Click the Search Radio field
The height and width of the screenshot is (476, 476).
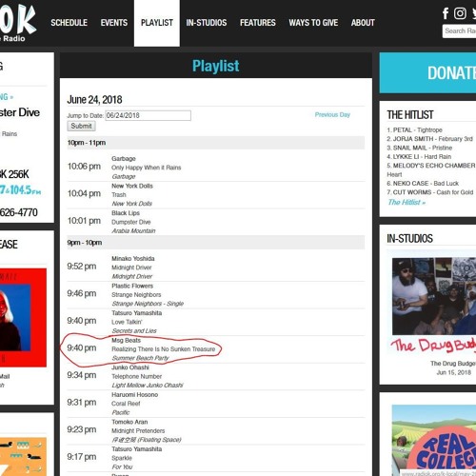click(459, 31)
